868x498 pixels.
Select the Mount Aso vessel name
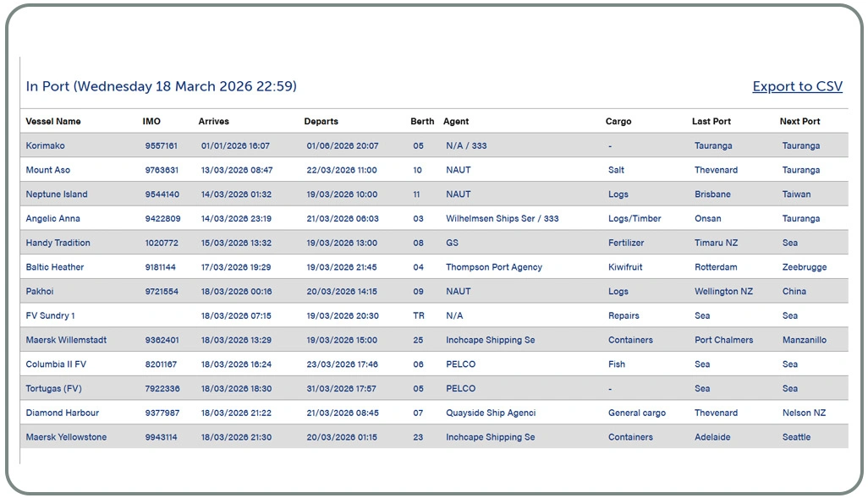click(48, 170)
